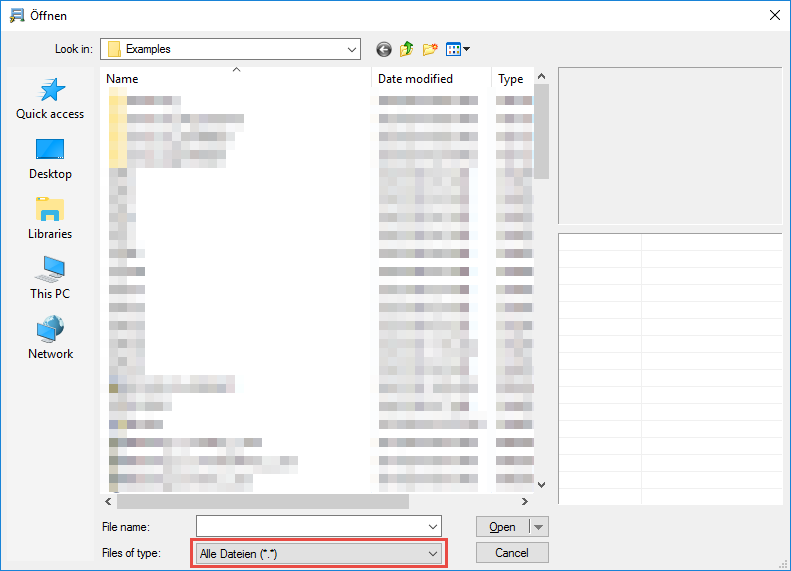Create a new folder
The height and width of the screenshot is (571, 791).
click(x=430, y=49)
